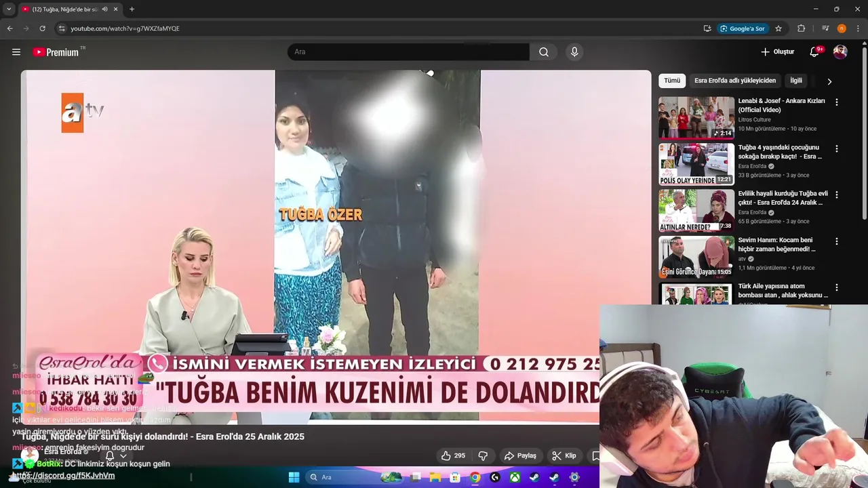Open options for 'Tuğba 4 yaşındaki çocuğunu' video

point(836,148)
